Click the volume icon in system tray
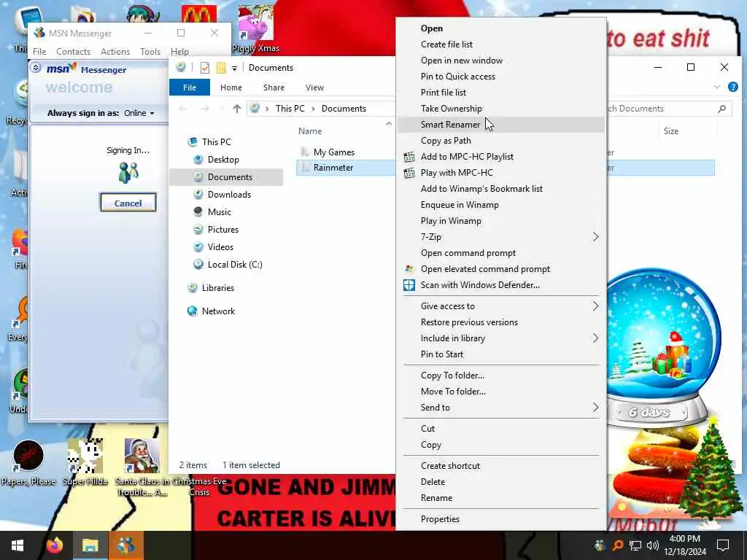The height and width of the screenshot is (560, 747). 653,545
